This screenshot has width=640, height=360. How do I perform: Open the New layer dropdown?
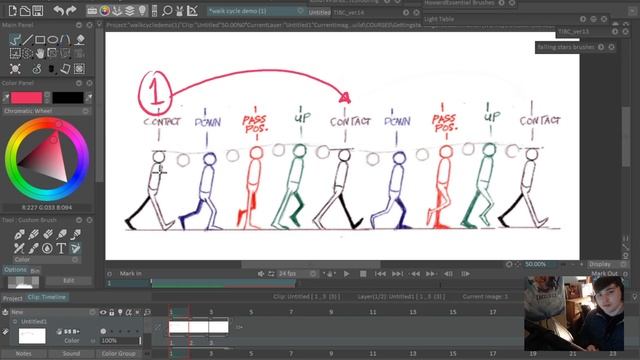(53, 312)
